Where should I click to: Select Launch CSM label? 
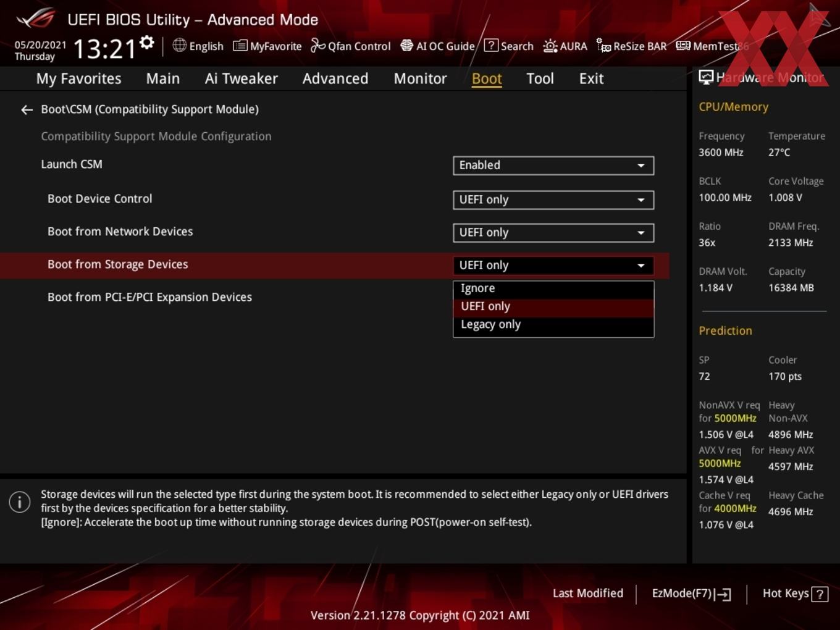pos(72,164)
